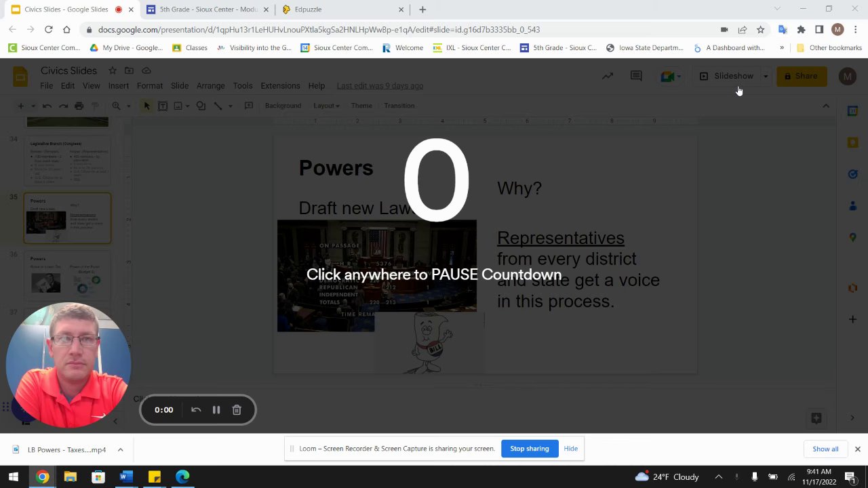Click Show all downloads
This screenshot has width=868, height=488.
click(x=825, y=449)
